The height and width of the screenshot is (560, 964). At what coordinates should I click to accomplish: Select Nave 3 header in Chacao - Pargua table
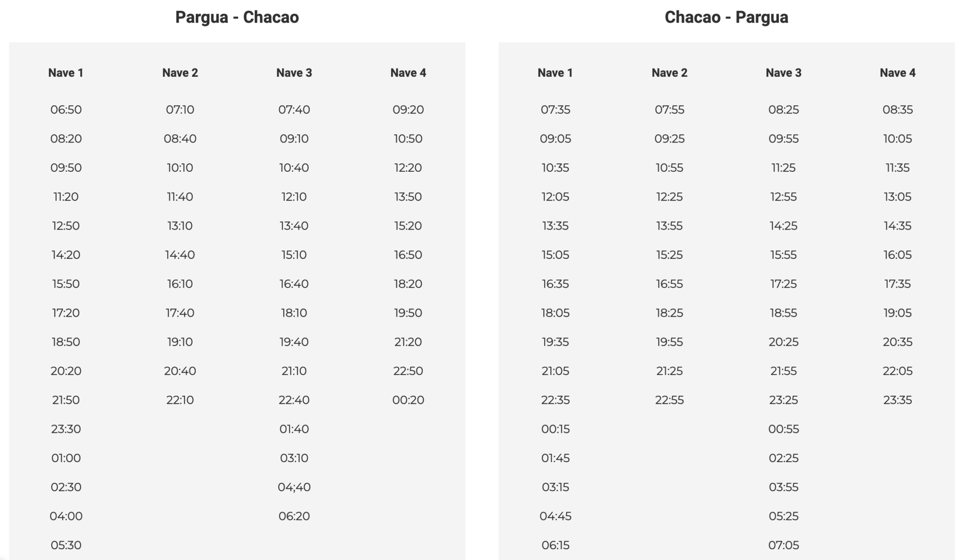(783, 73)
